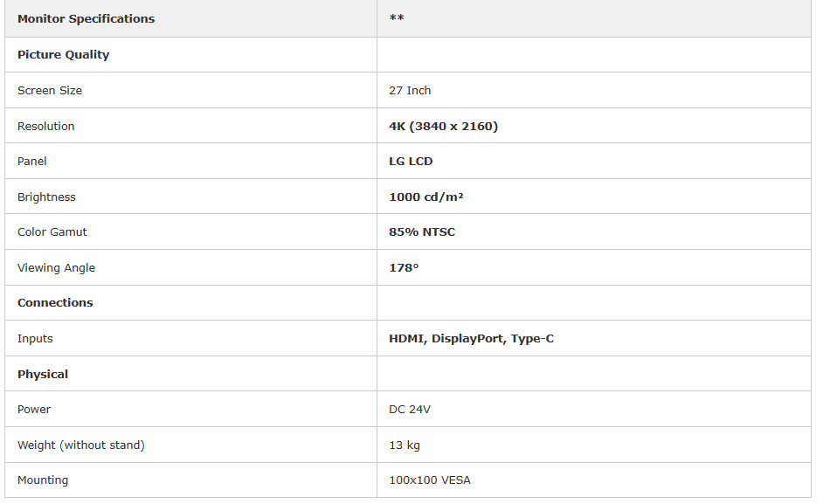Click the Picture Quality section heading
The height and width of the screenshot is (504, 837).
coord(63,54)
